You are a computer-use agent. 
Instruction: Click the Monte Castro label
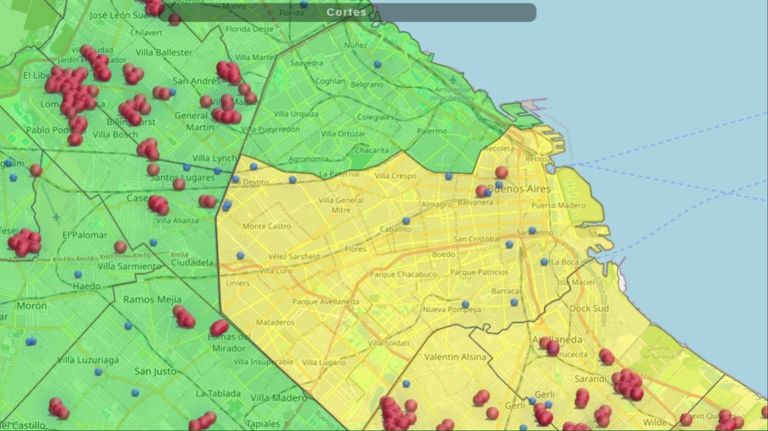tap(266, 226)
